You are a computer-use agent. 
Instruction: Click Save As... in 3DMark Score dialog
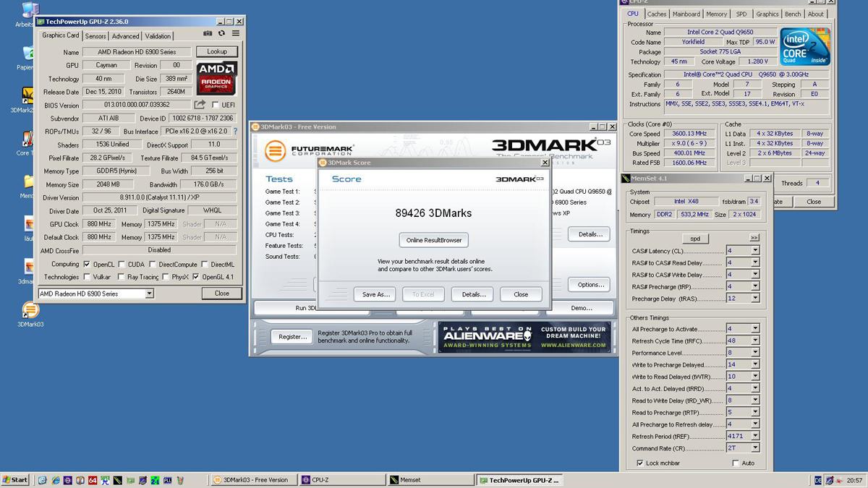point(375,294)
